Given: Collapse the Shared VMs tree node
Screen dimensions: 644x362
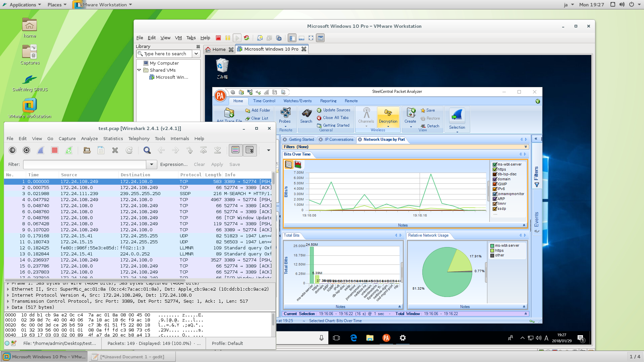Looking at the screenshot, I should pos(139,70).
